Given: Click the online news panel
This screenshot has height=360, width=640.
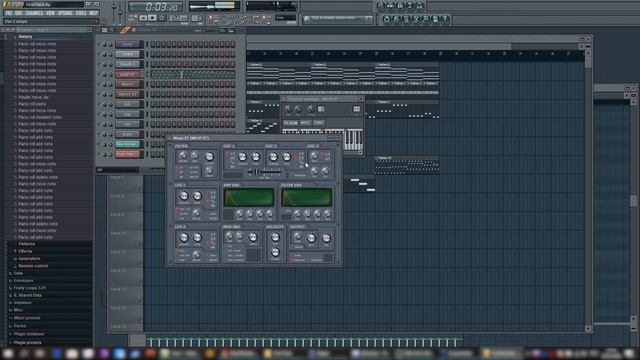Looking at the screenshot, I should pos(338,19).
